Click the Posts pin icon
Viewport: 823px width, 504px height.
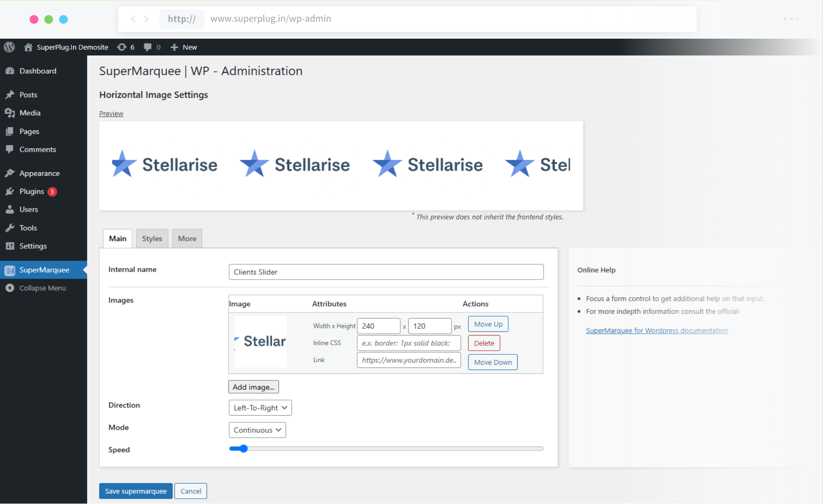click(10, 95)
